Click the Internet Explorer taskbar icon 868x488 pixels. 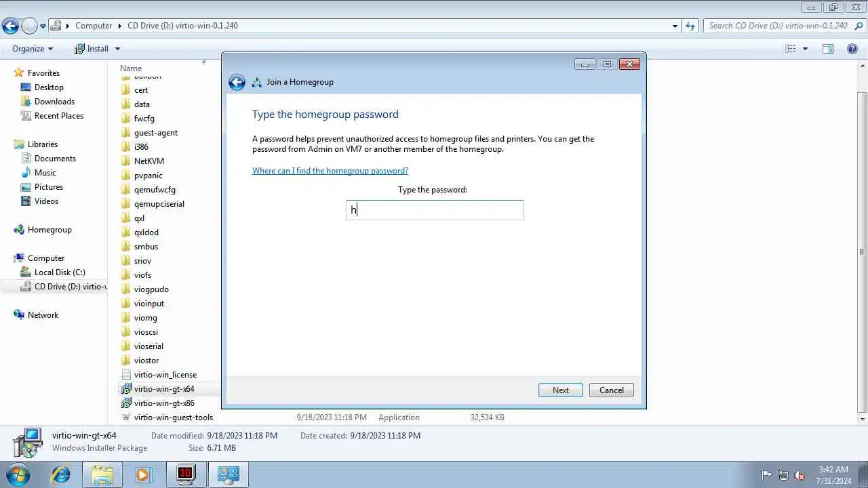pos(61,474)
